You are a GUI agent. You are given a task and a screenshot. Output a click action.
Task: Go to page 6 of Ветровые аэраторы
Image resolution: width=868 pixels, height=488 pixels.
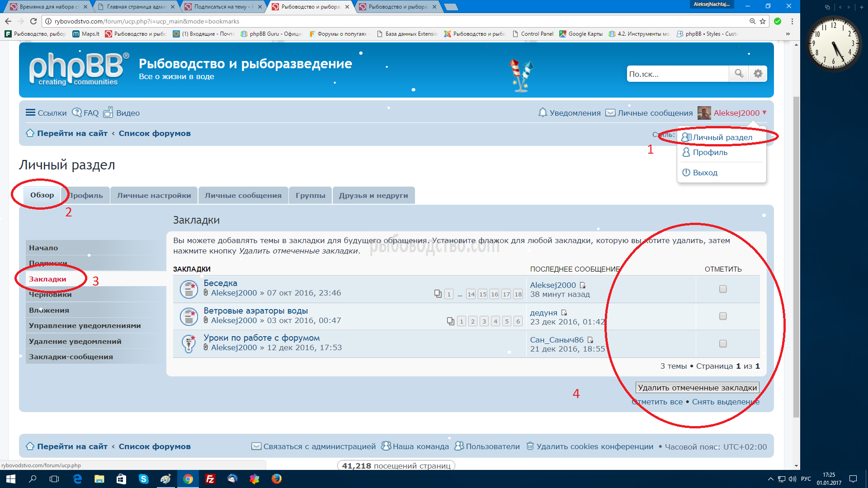click(x=518, y=321)
